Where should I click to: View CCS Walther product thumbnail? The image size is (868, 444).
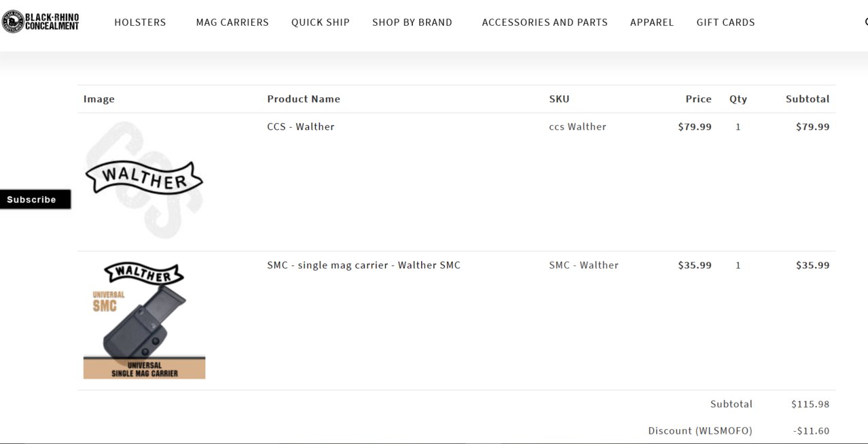tap(144, 180)
